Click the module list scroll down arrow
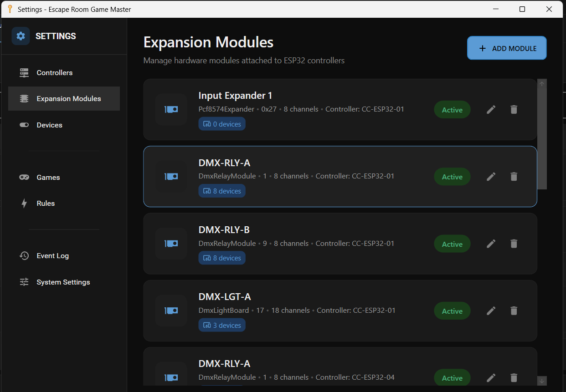This screenshot has width=566, height=392. pyautogui.click(x=542, y=381)
